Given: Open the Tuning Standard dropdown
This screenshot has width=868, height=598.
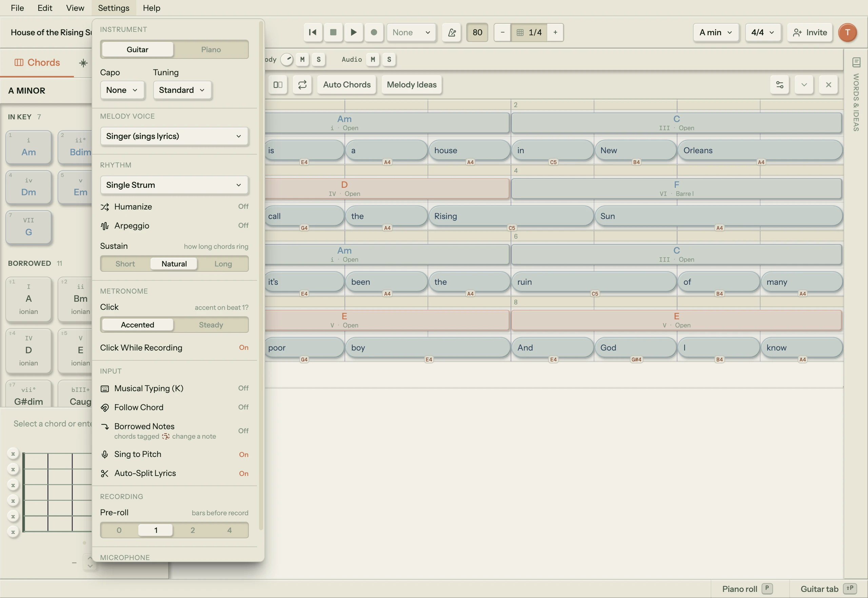Looking at the screenshot, I should coord(182,90).
